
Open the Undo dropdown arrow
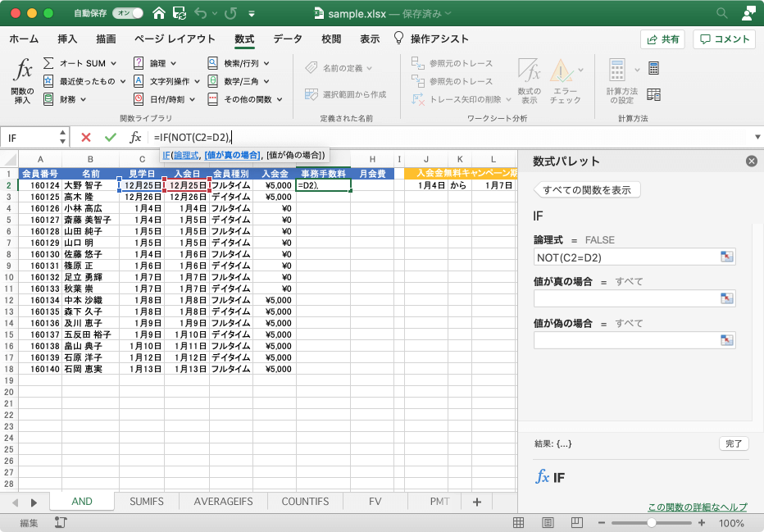click(214, 14)
